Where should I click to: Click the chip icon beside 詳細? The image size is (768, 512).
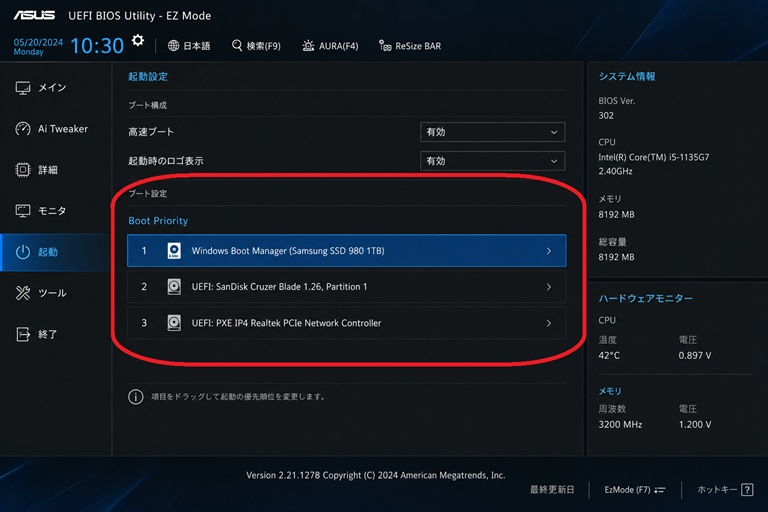click(23, 170)
